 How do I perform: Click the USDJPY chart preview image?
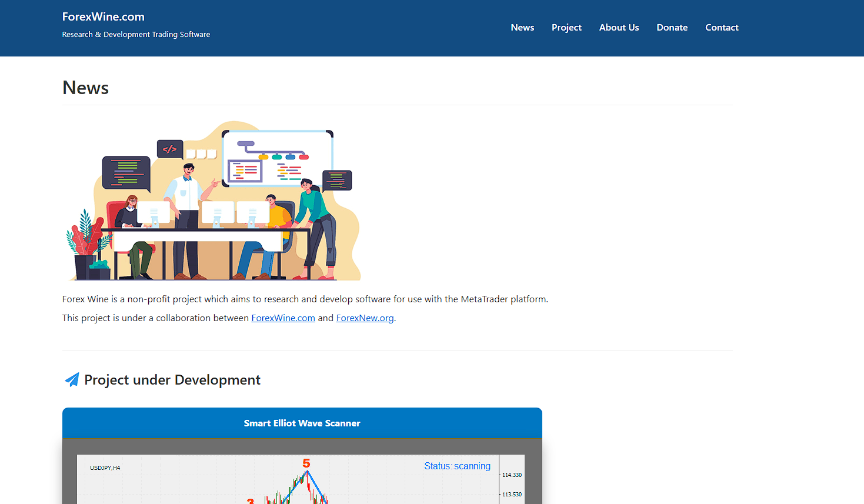click(301, 479)
